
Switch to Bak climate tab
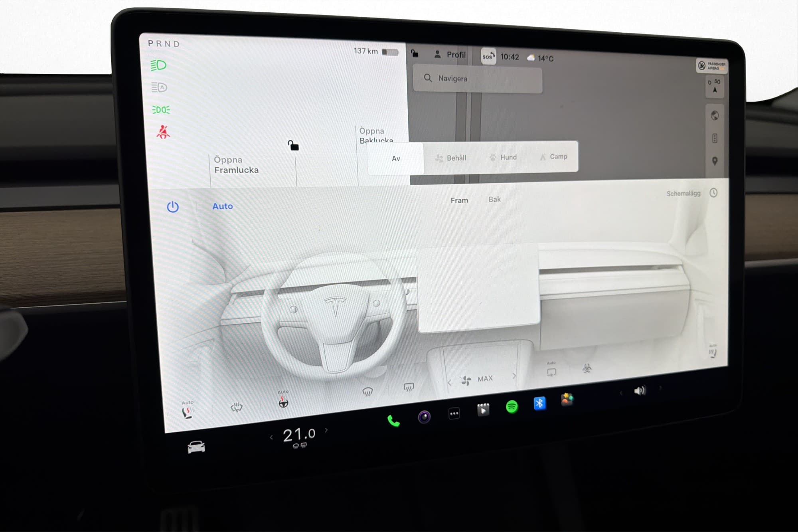494,199
